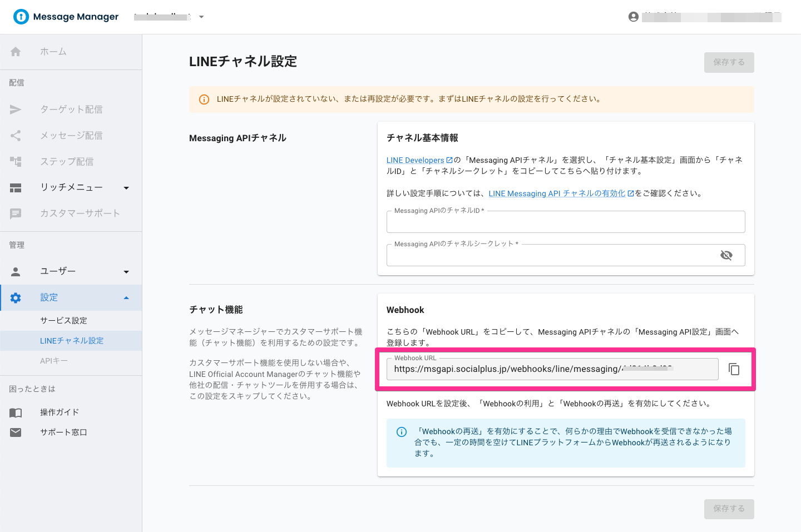Screen dimensions: 801x532
Task: Click the カスタマーサポート menu label
Action: (x=80, y=213)
